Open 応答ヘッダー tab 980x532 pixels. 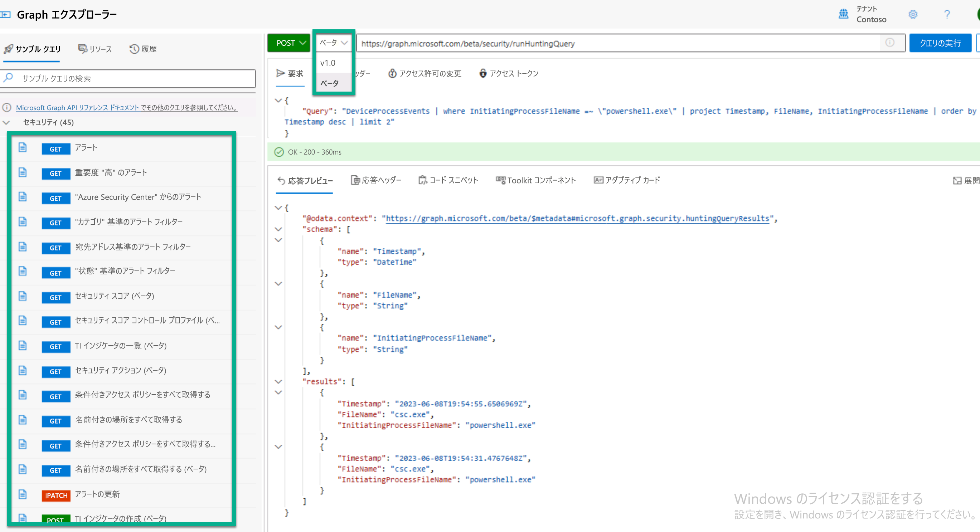[x=376, y=180]
